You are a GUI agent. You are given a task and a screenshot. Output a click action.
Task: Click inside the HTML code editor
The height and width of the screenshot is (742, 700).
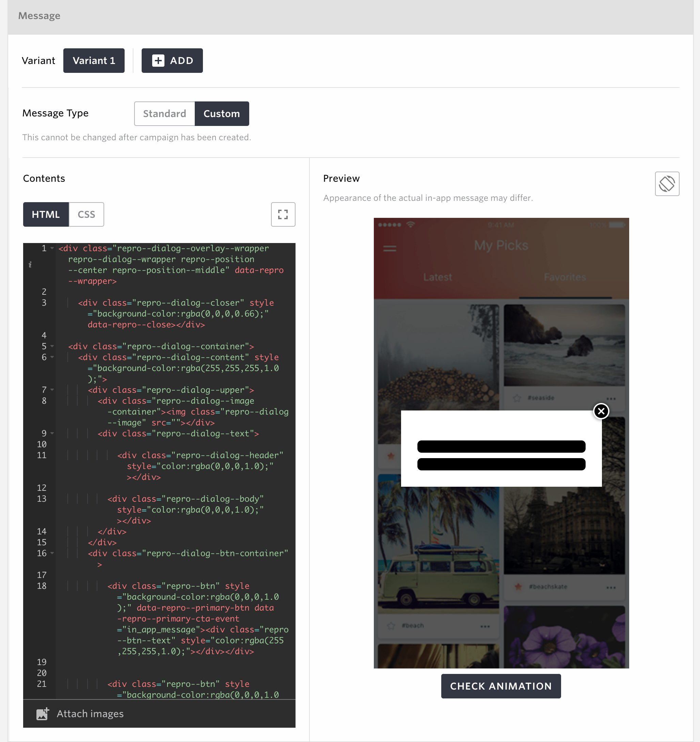(168, 448)
